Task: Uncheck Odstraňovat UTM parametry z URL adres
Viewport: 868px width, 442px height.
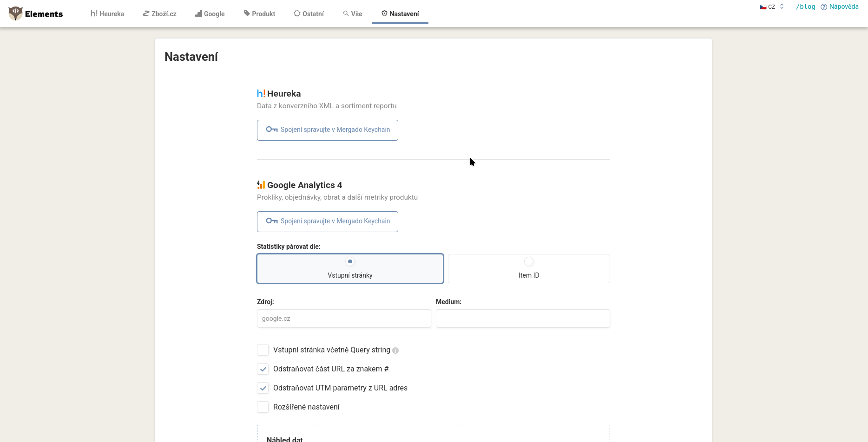Action: (x=263, y=388)
